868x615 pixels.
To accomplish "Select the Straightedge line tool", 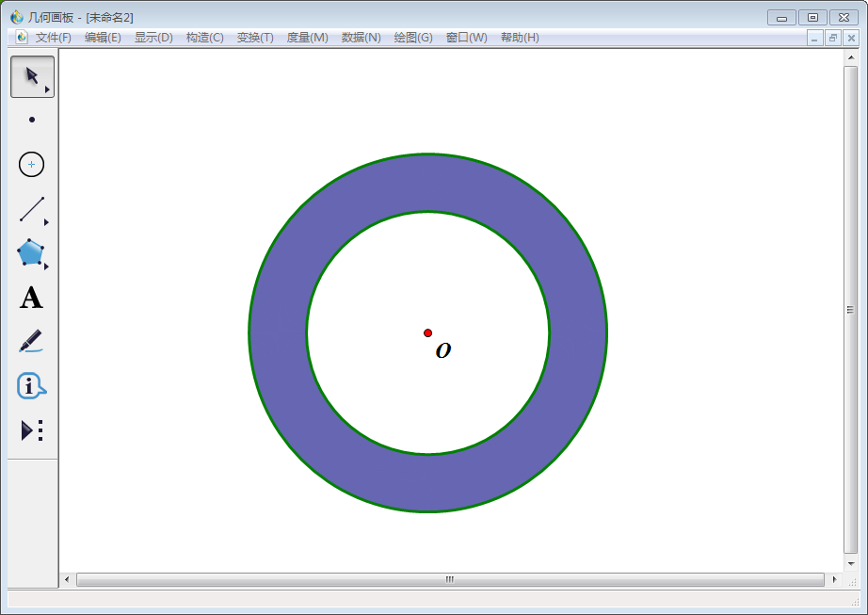I will point(32,209).
